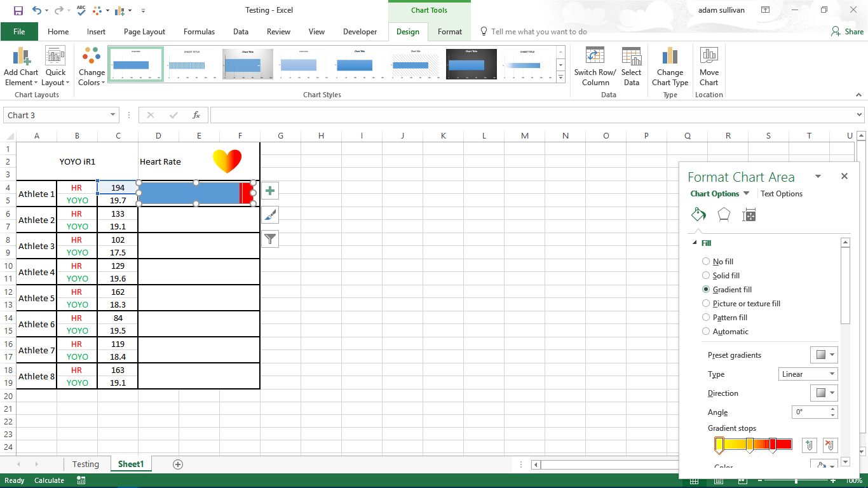Open the Chart Elements plus button
Screen dimensions: 868x488
click(270, 191)
